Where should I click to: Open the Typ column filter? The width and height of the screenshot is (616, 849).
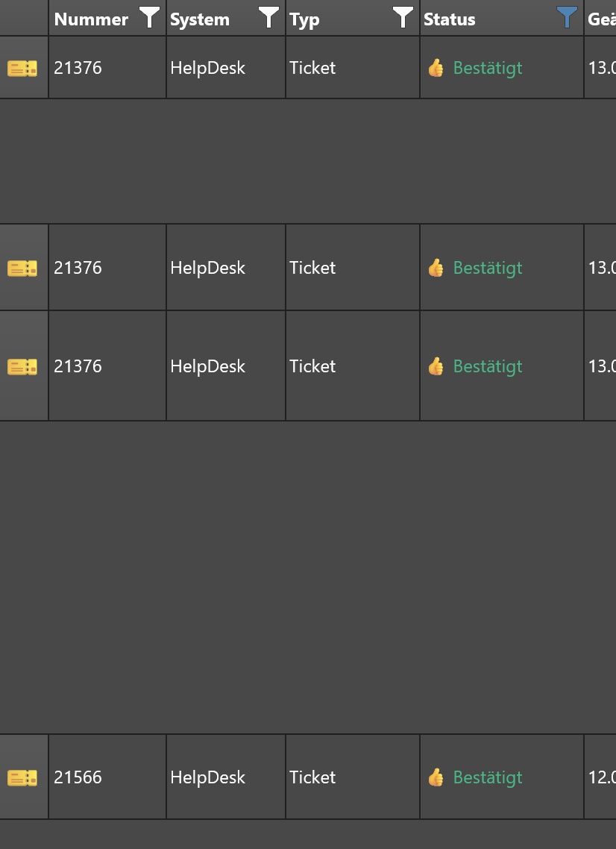click(403, 17)
